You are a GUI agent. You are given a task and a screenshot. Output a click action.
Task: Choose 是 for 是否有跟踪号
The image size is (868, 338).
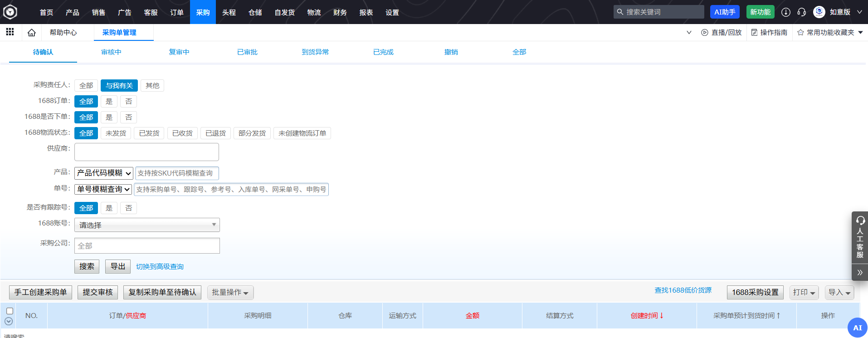[x=109, y=208]
